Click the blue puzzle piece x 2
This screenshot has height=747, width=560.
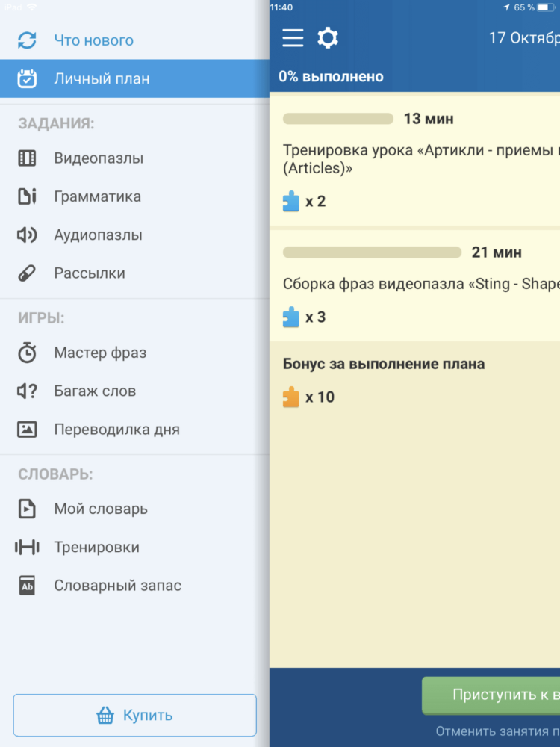coord(291,201)
